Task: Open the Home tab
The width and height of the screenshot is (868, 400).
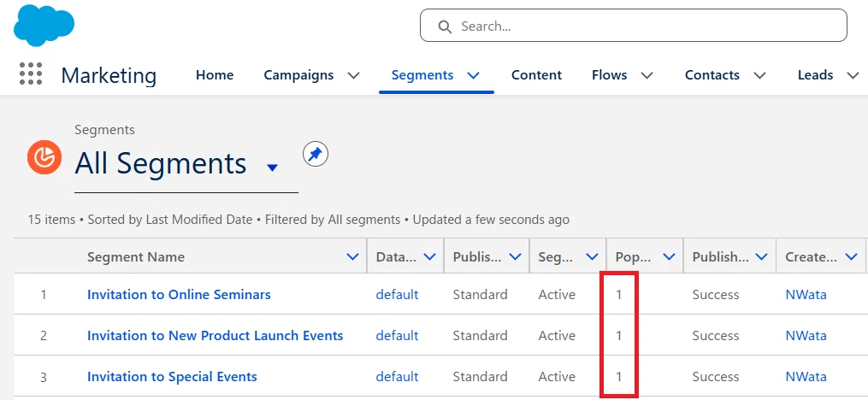Action: tap(215, 74)
